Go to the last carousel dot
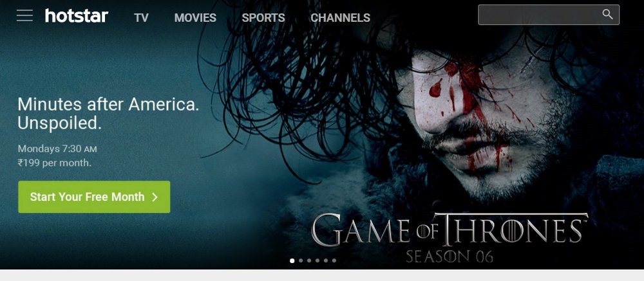 tap(334, 260)
